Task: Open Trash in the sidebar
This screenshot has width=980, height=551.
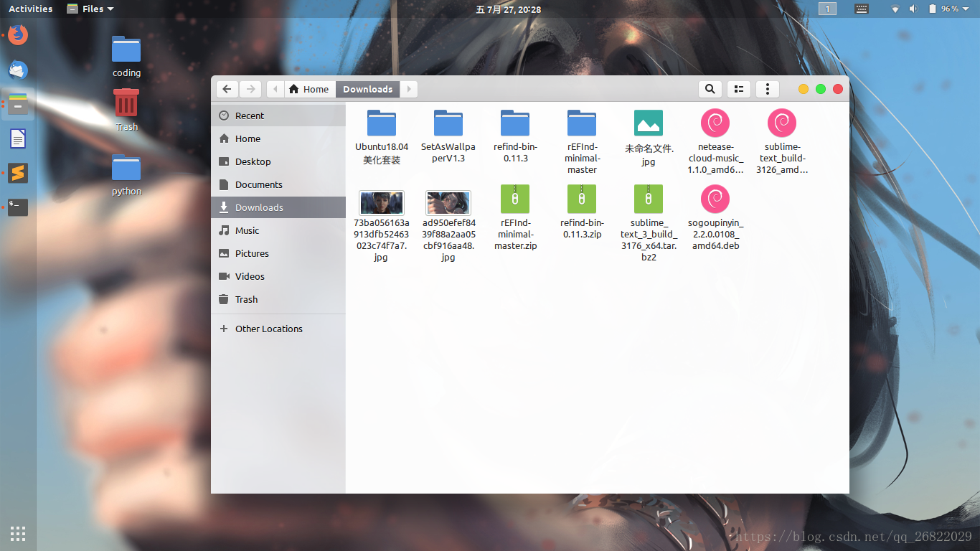Action: 278,299
